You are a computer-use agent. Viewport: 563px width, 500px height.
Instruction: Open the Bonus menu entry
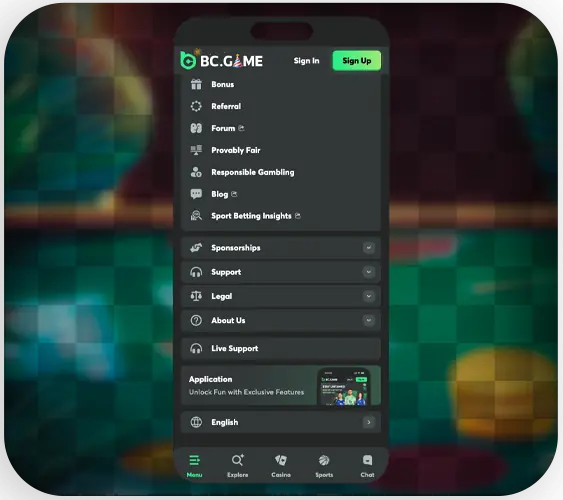pos(223,84)
